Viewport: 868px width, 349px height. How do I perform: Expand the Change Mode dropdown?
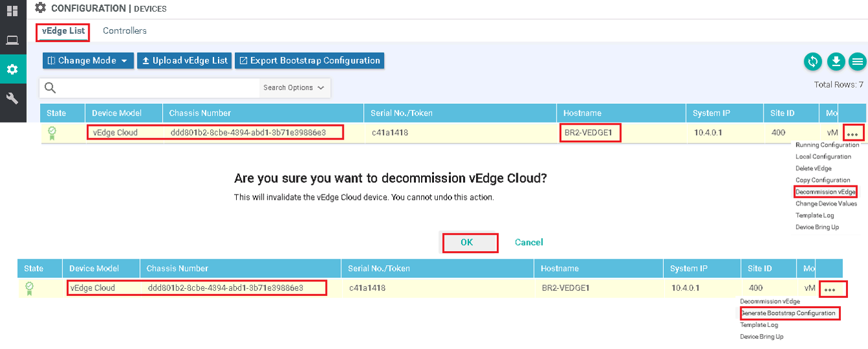(88, 60)
